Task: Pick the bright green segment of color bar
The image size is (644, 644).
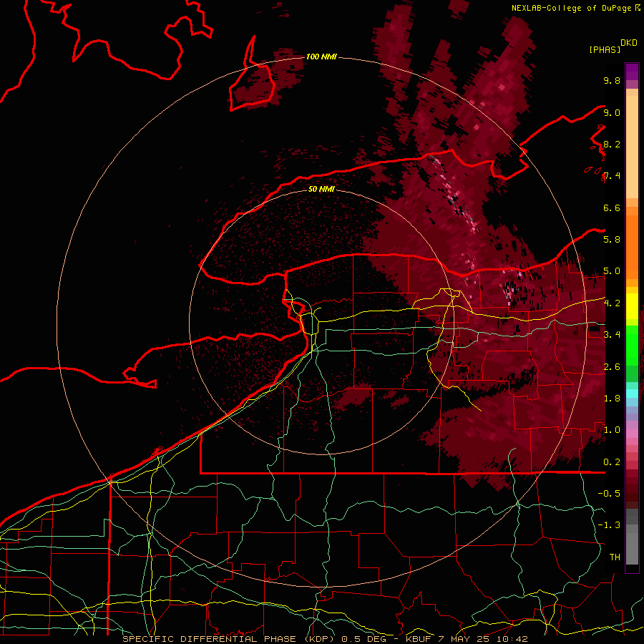Action: [x=632, y=346]
